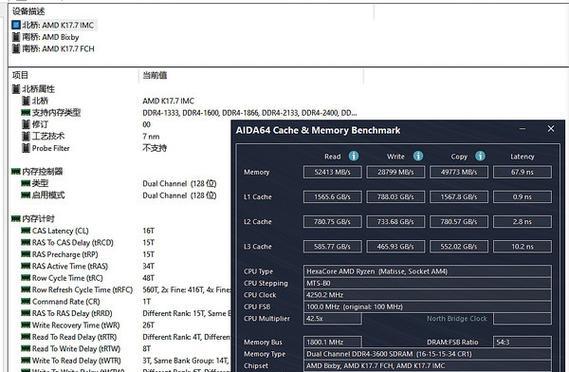
Task: Select the Row Refresh Cycle Time (tRFC) row
Action: click(77, 290)
